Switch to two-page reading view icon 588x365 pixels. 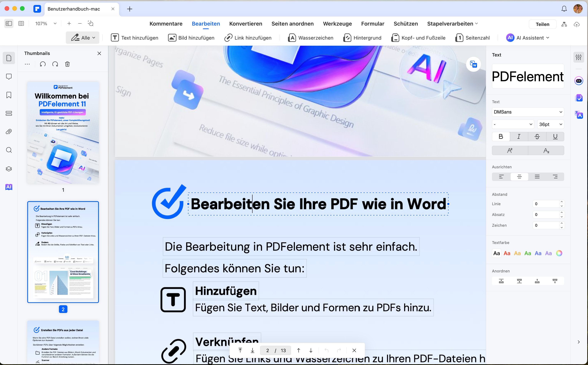pyautogui.click(x=21, y=23)
